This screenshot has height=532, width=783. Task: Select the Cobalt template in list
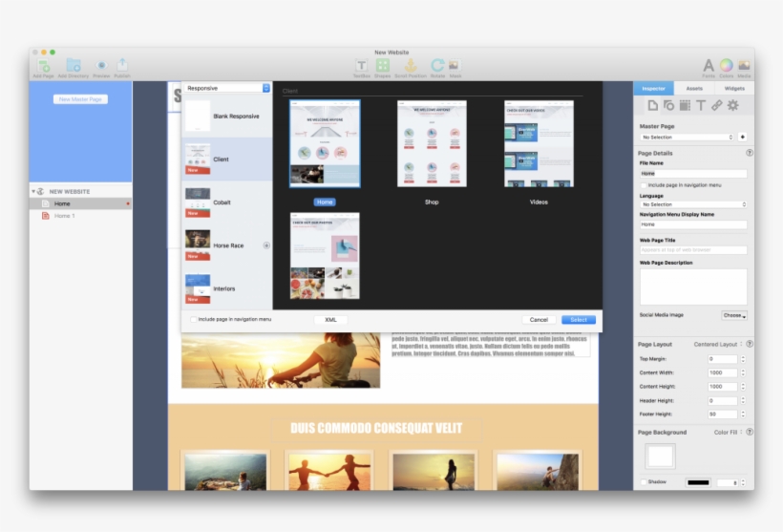(227, 202)
